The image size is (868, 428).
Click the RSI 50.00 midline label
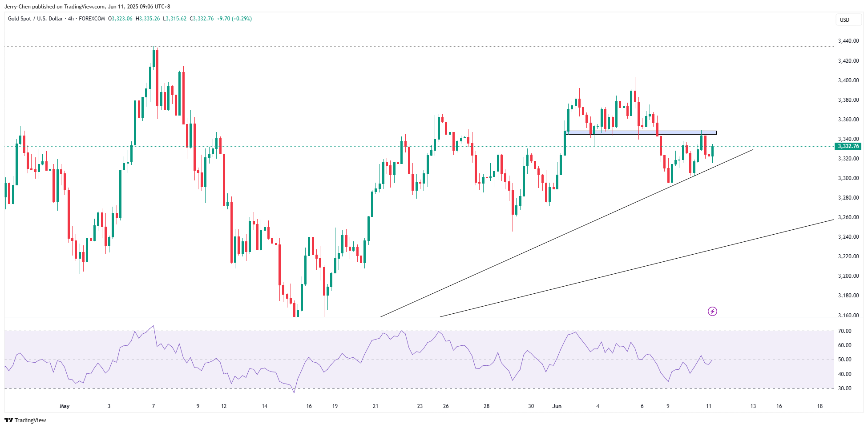coord(844,360)
